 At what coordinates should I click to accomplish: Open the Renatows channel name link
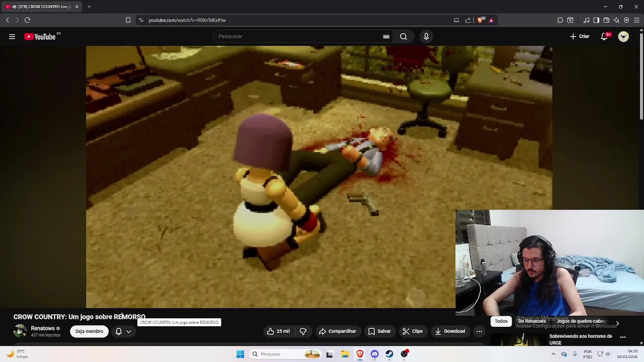click(43, 328)
